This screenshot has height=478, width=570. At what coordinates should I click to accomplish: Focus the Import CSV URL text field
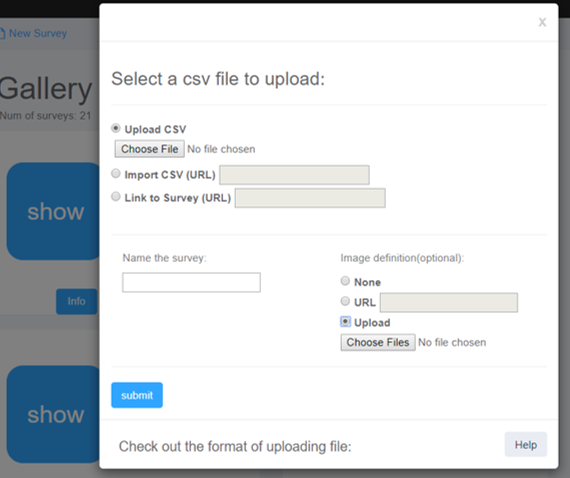294,175
